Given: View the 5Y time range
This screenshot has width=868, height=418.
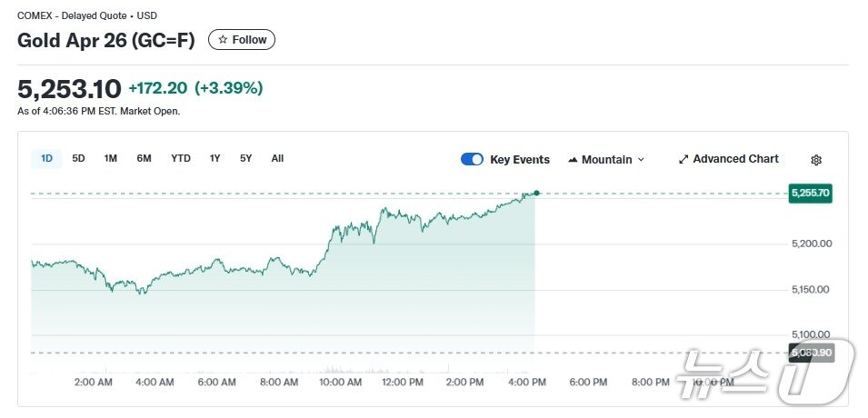Looking at the screenshot, I should 245,158.
